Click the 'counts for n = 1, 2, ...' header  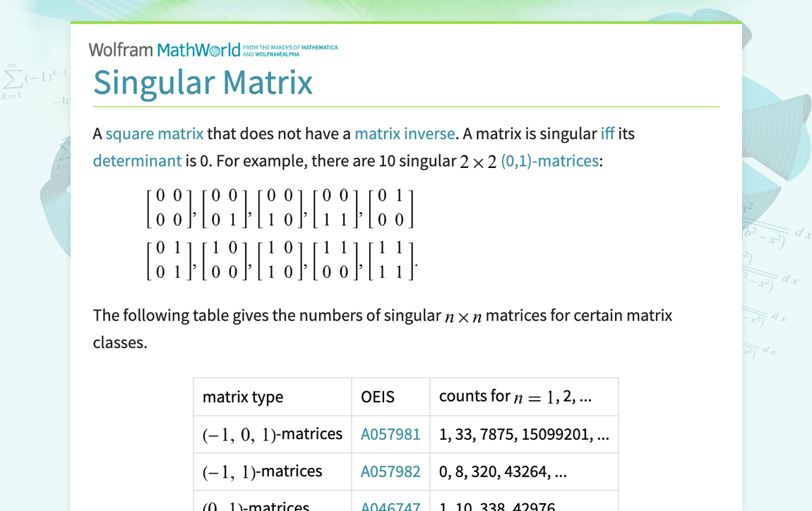(525, 397)
